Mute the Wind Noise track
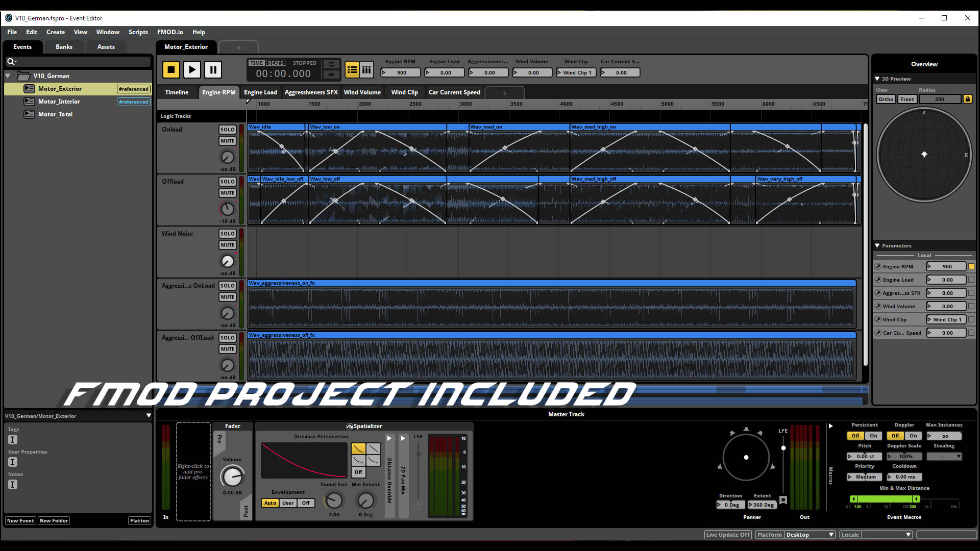Image resolution: width=980 pixels, height=551 pixels. [x=227, y=245]
